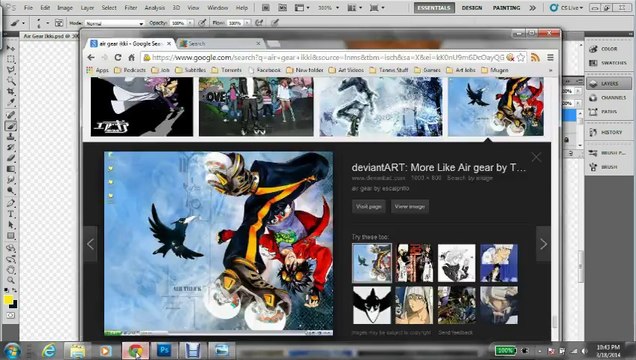Select the Dodge tool
The height and width of the screenshot is (360, 636).
(x=11, y=191)
